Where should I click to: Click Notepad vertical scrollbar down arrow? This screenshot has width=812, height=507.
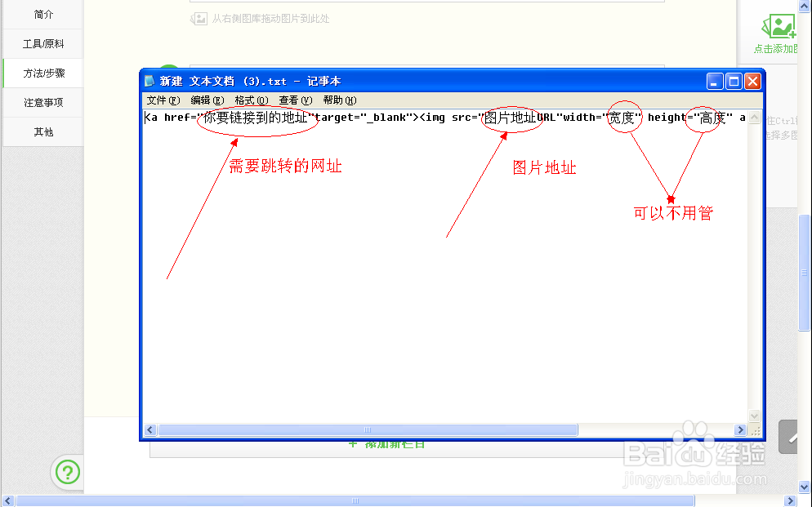[755, 416]
